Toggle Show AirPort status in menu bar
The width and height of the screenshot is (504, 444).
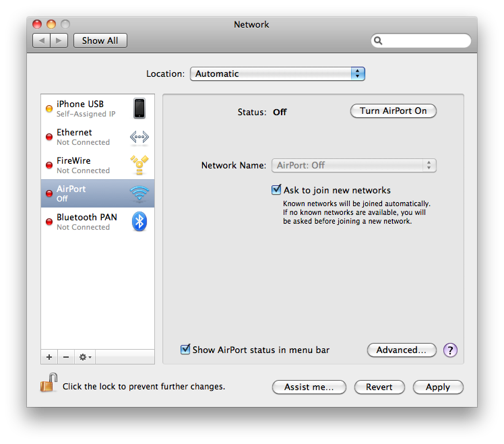[x=185, y=349]
